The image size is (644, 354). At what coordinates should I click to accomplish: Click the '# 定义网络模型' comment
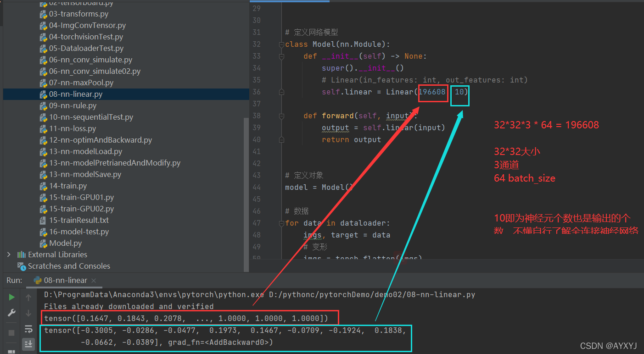[x=311, y=33]
